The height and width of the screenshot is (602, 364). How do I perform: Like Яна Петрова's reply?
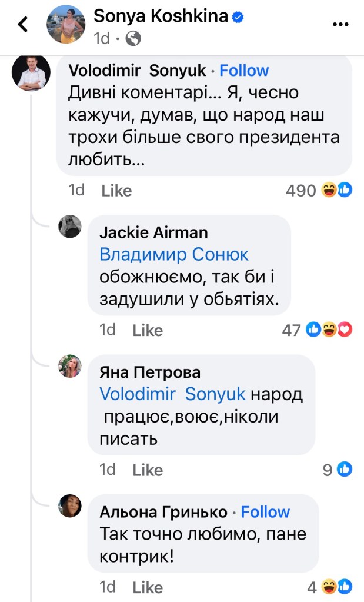coord(148,470)
